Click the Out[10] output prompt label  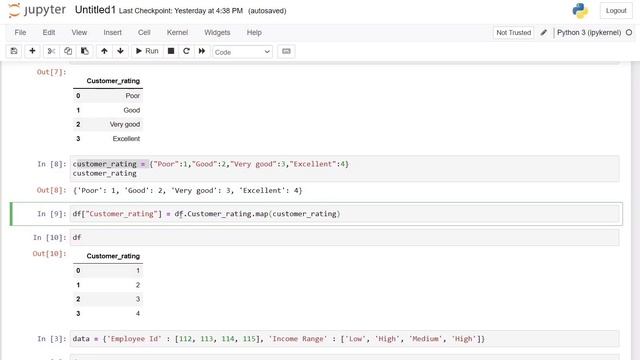[49, 254]
